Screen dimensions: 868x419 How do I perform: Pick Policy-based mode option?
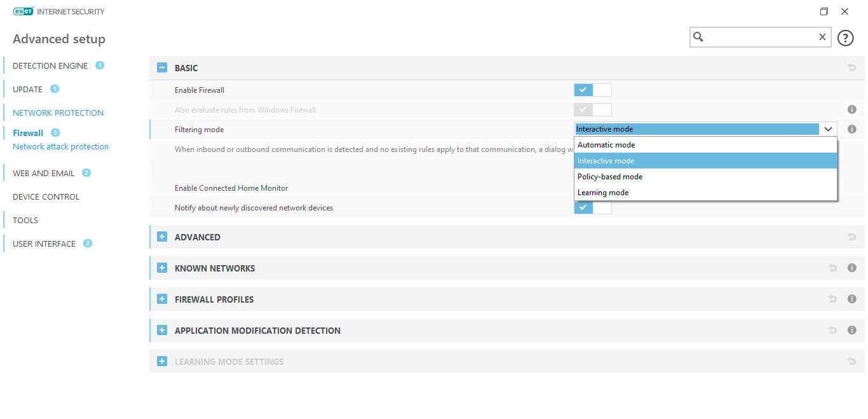click(610, 177)
